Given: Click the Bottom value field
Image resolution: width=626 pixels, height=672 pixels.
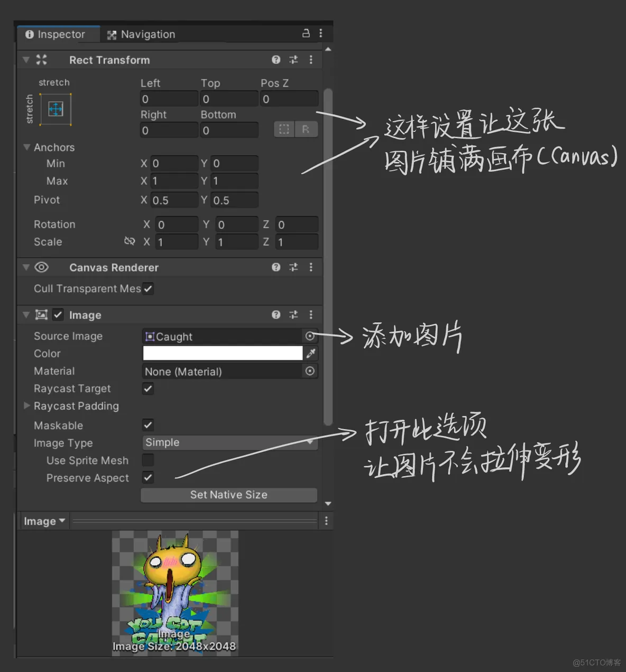Looking at the screenshot, I should click(x=229, y=130).
